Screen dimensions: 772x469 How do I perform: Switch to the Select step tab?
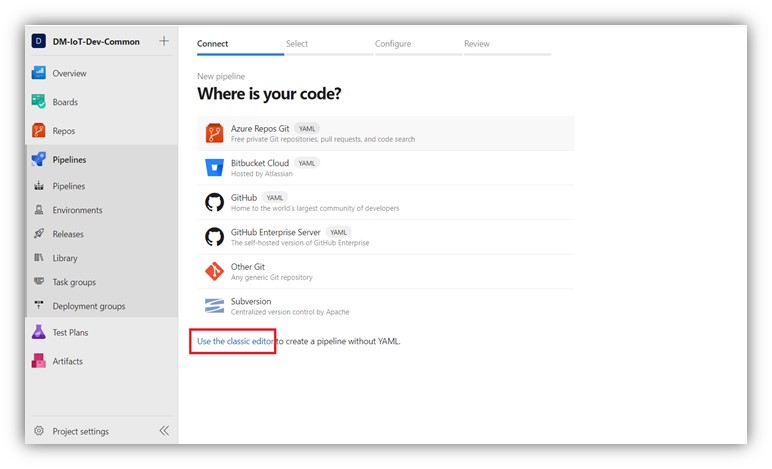pyautogui.click(x=297, y=43)
